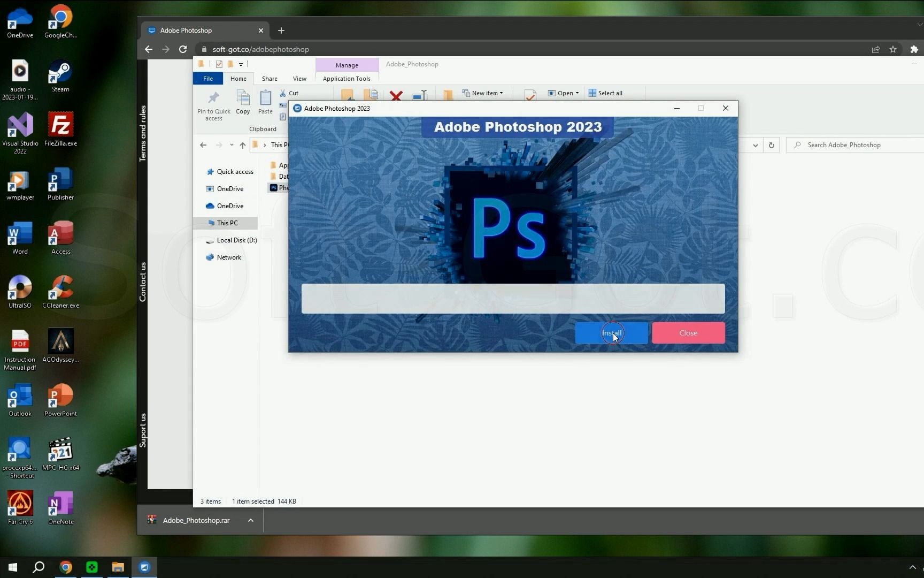Image resolution: width=924 pixels, height=578 pixels.
Task: Click the Search Adobe_Photoshop field
Action: pyautogui.click(x=856, y=145)
